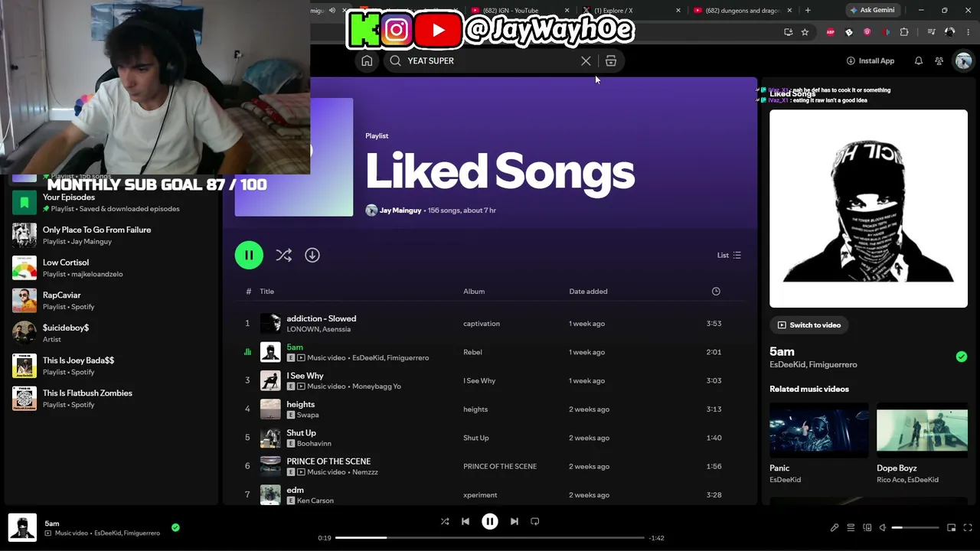Seek within the song progress bar
Viewport: 980px width, 551px height.
point(490,538)
